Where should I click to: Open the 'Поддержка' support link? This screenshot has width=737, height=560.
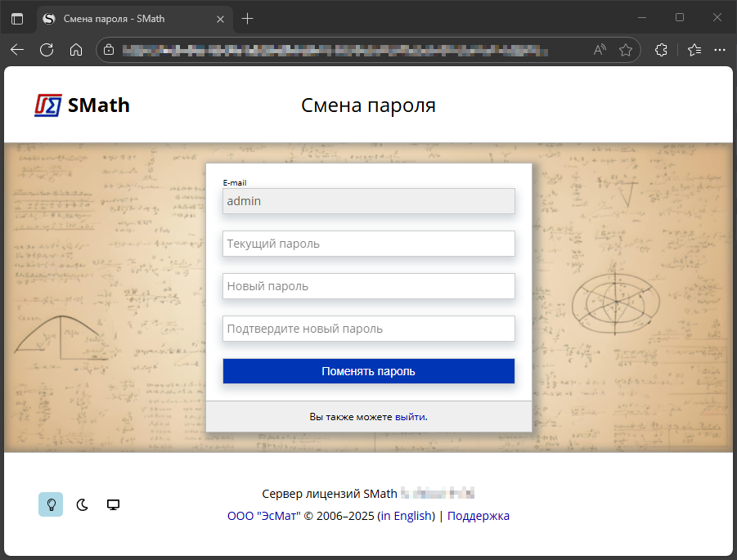tap(478, 516)
